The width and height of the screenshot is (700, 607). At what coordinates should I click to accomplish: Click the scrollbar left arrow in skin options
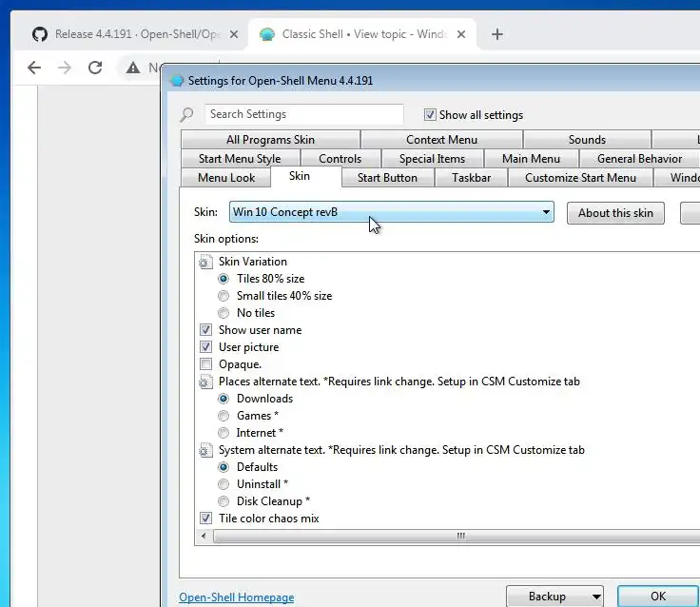tap(204, 536)
